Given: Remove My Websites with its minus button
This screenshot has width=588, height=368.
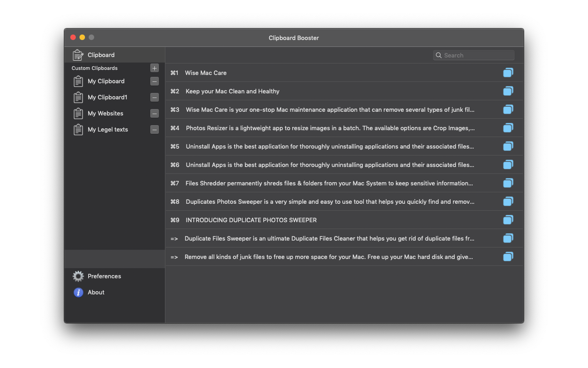Looking at the screenshot, I should coord(154,114).
